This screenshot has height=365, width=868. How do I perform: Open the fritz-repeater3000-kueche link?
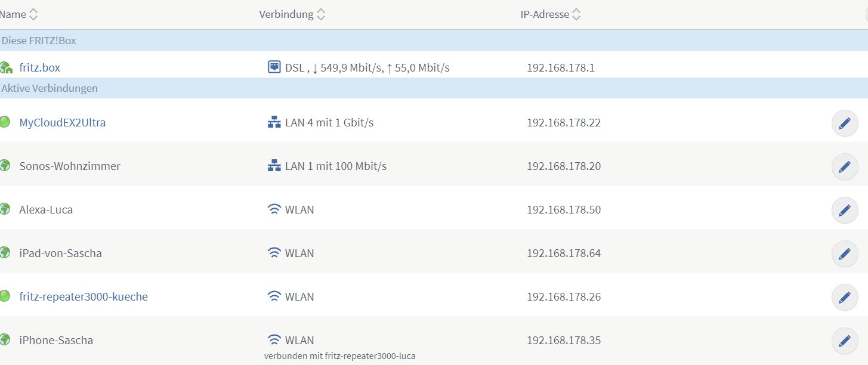(83, 297)
